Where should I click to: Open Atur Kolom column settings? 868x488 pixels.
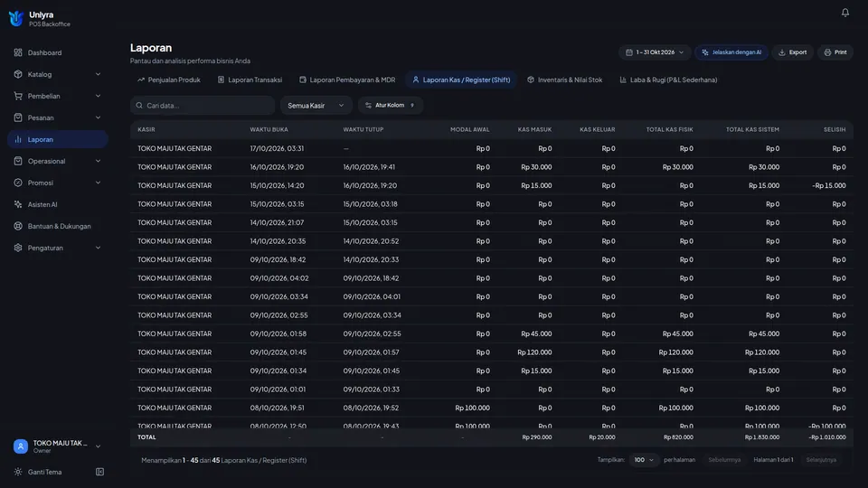pos(391,105)
